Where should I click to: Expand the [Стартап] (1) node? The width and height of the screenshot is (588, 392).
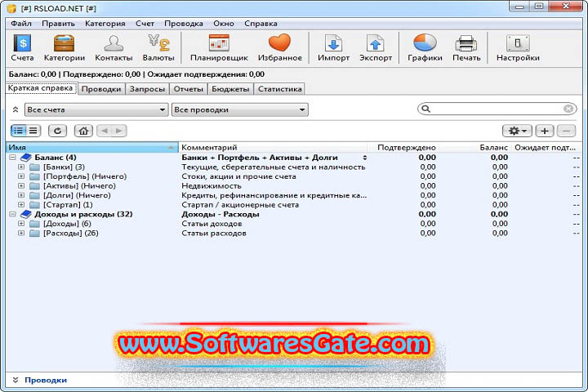click(x=21, y=204)
